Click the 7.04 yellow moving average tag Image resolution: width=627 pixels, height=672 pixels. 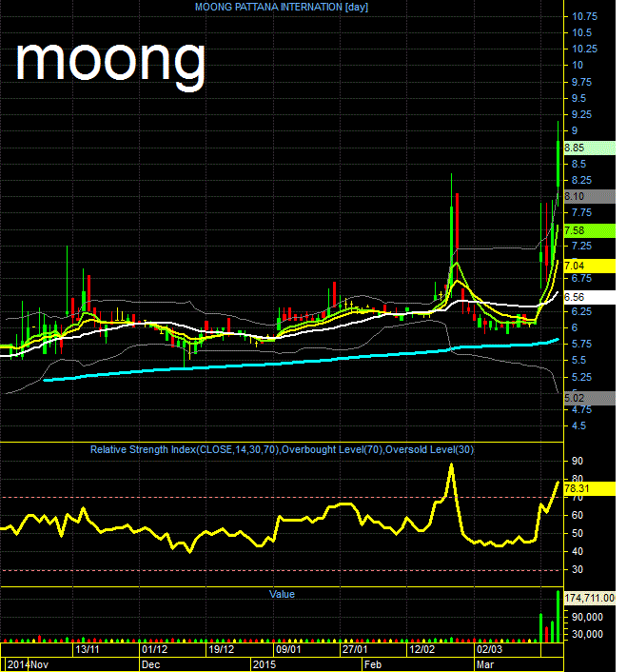coord(590,266)
